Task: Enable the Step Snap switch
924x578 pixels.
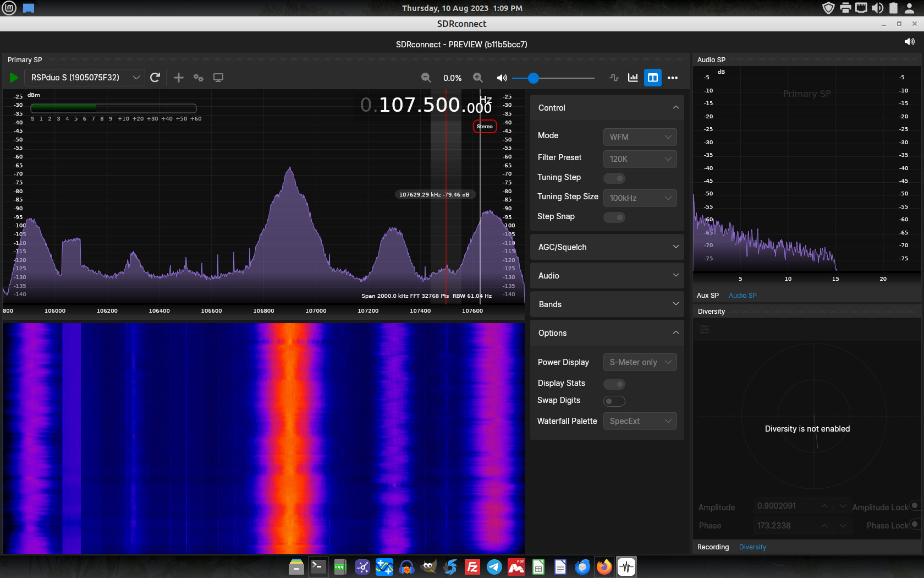Action: [614, 217]
